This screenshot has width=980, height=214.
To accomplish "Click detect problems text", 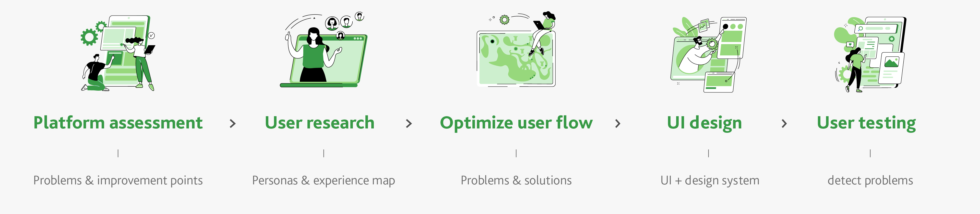I will click(x=870, y=180).
